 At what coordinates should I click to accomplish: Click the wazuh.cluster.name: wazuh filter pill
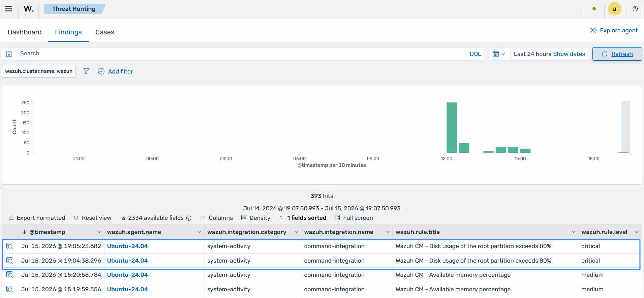[39, 71]
